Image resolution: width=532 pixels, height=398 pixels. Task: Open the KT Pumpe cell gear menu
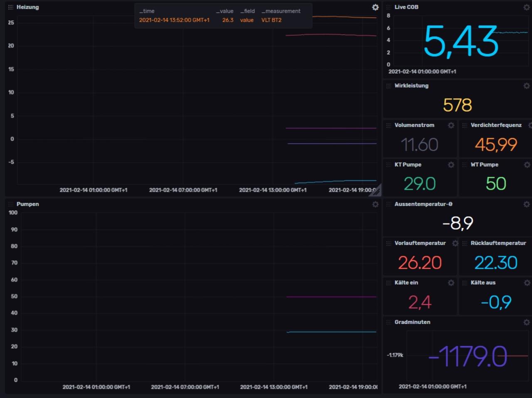[x=451, y=165]
